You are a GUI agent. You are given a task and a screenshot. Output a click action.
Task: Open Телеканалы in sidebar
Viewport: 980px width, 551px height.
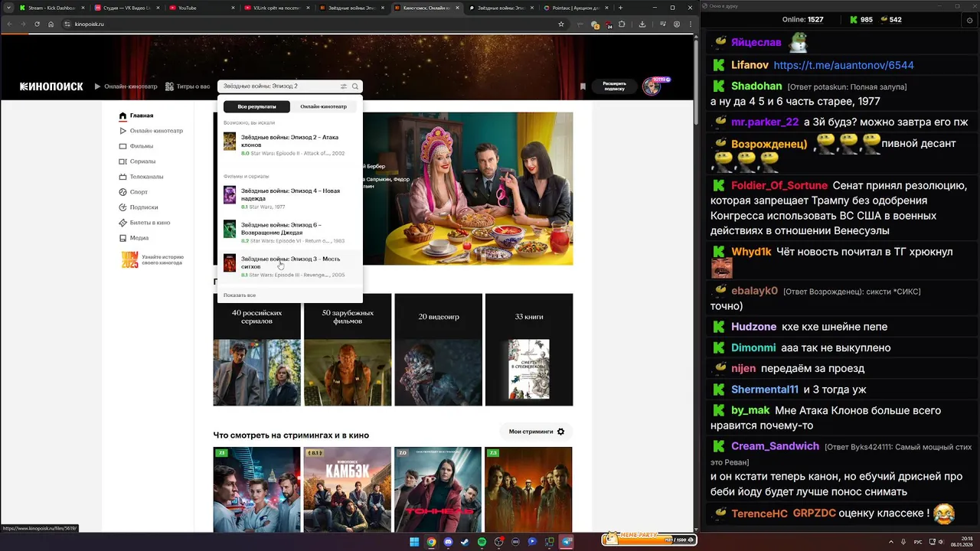[x=141, y=177]
